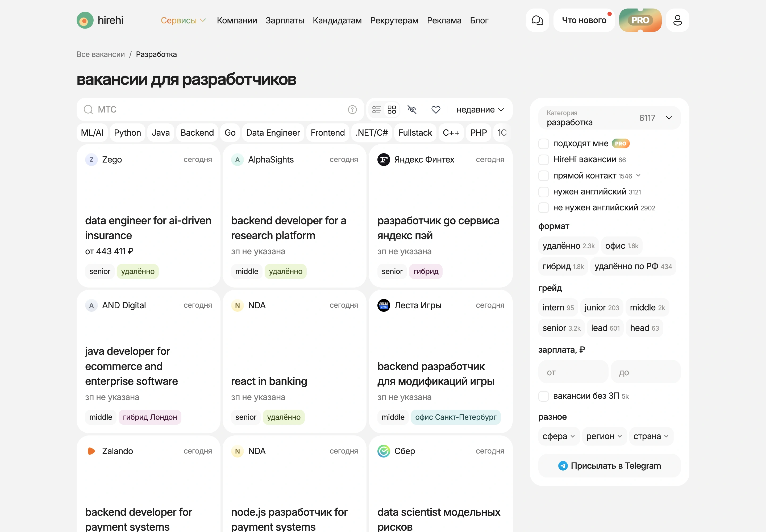Viewport: 766px width, 532px height.
Task: Focus the vacancy search field
Action: (220, 109)
